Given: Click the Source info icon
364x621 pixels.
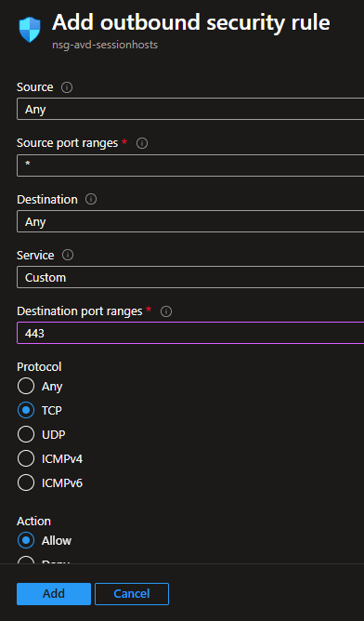Looking at the screenshot, I should (67, 87).
